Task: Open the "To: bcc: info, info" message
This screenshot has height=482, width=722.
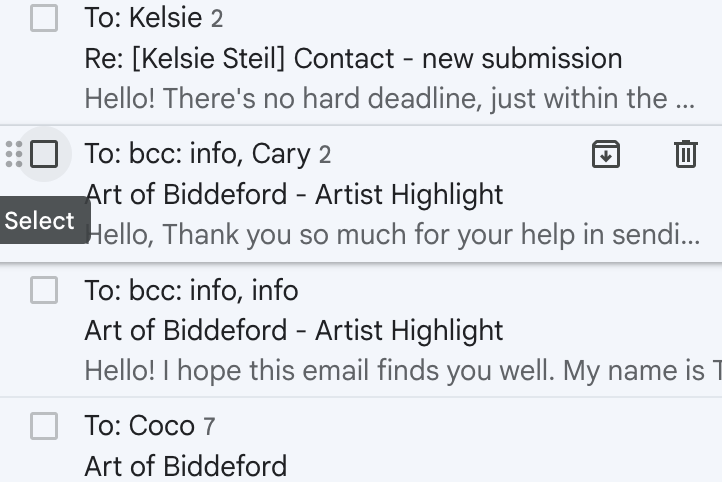Action: pos(191,290)
